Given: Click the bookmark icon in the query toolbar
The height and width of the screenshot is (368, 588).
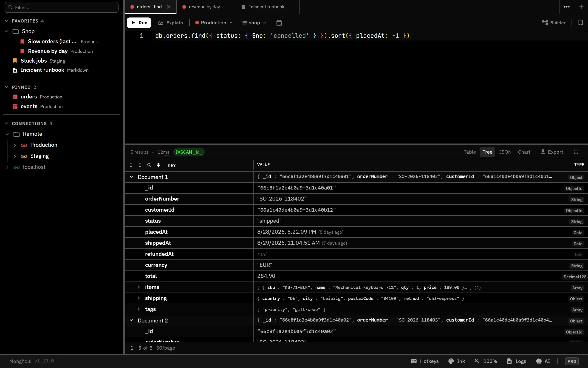Looking at the screenshot, I should (x=580, y=23).
